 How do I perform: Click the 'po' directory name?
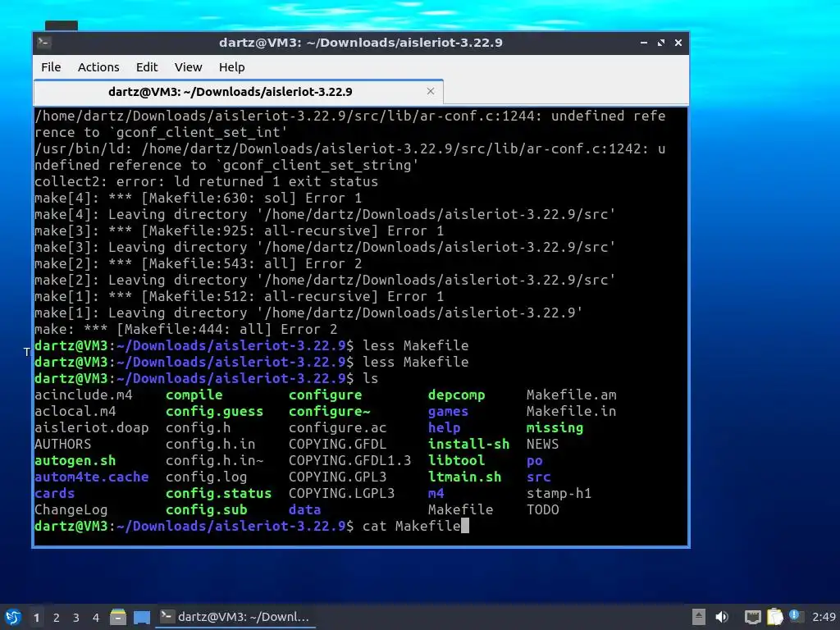[x=534, y=461]
